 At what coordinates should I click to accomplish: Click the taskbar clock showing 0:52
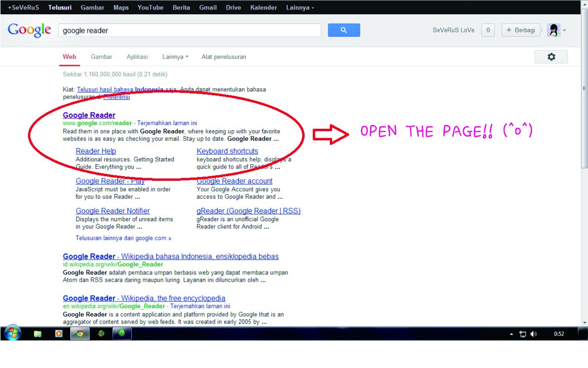coord(559,334)
